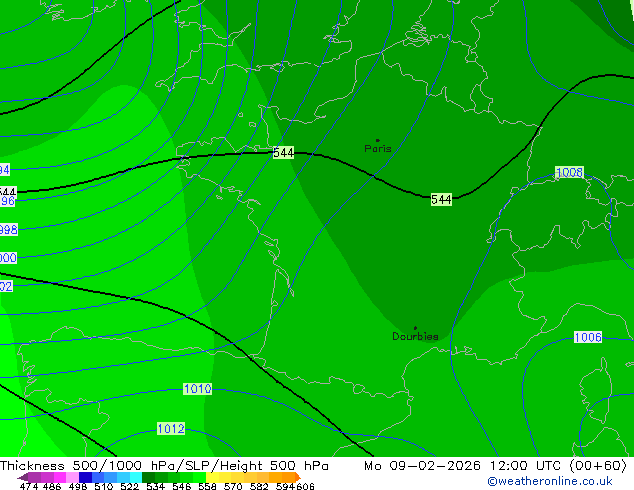Screen dimensions: 634x490
Task: Open the weatheronline.co.uk copyright link
Action: tap(550, 481)
